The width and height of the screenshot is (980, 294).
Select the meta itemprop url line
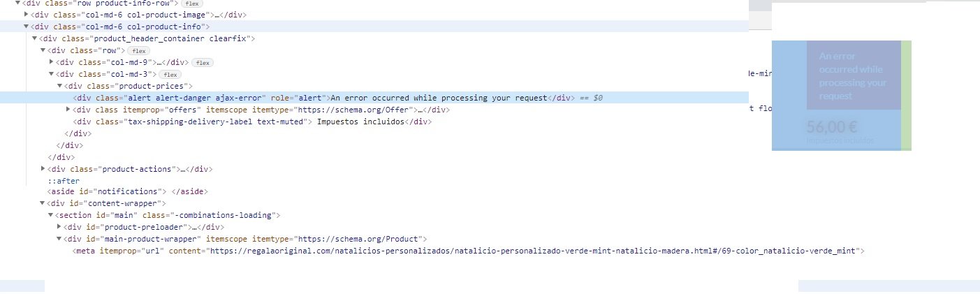(469, 251)
